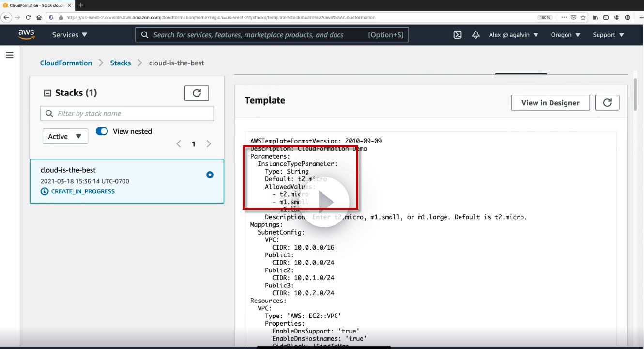Open the cloud-is-the-best stack name
The image size is (644, 349).
(68, 170)
